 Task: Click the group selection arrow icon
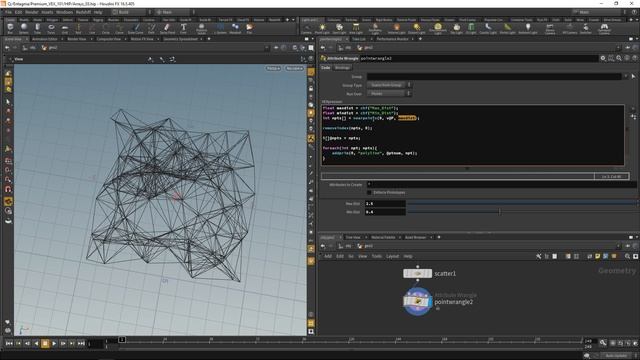[x=633, y=76]
